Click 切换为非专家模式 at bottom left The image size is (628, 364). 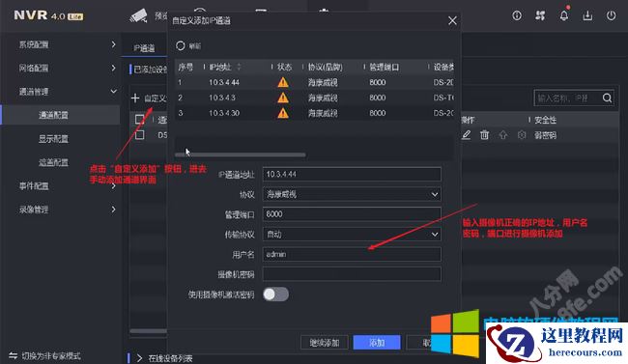pyautogui.click(x=51, y=355)
